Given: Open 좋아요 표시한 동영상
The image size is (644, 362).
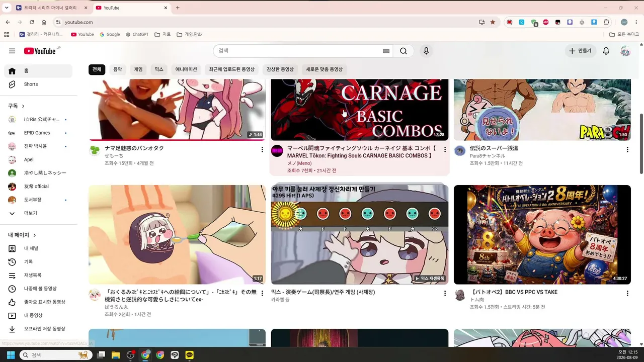Looking at the screenshot, I should (38, 302).
